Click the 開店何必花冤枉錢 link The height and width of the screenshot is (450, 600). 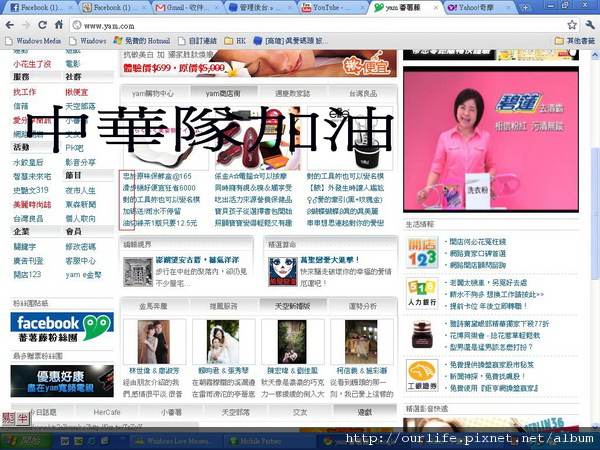pyautogui.click(x=478, y=241)
